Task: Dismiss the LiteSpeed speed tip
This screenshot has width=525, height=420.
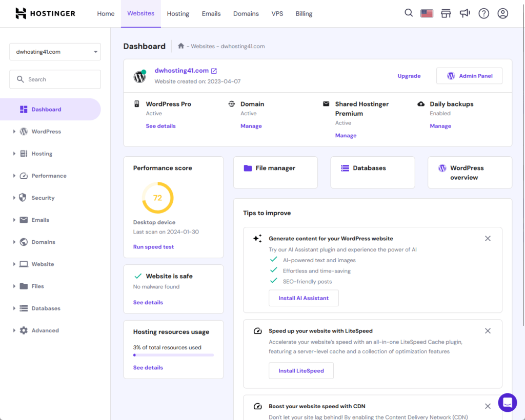Action: [488, 331]
